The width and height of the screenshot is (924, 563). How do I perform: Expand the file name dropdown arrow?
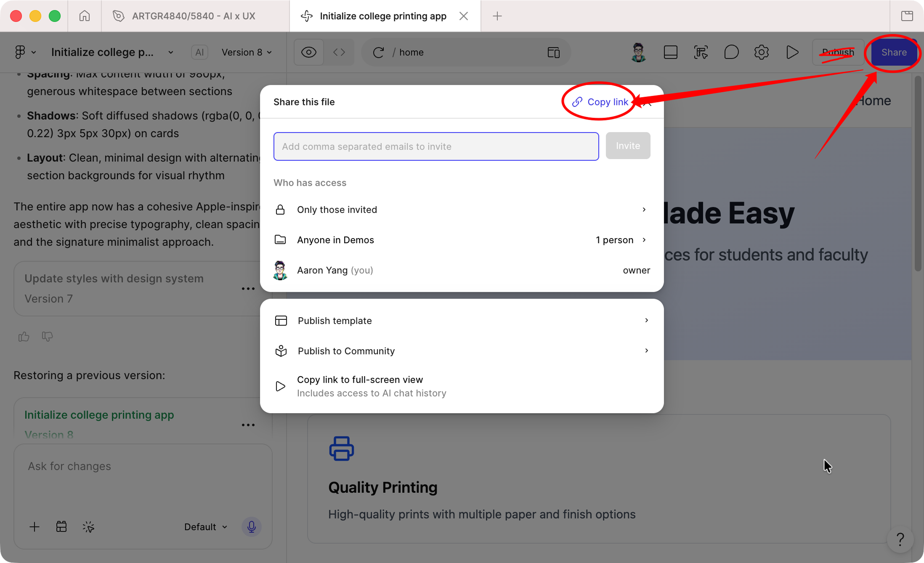(x=170, y=52)
